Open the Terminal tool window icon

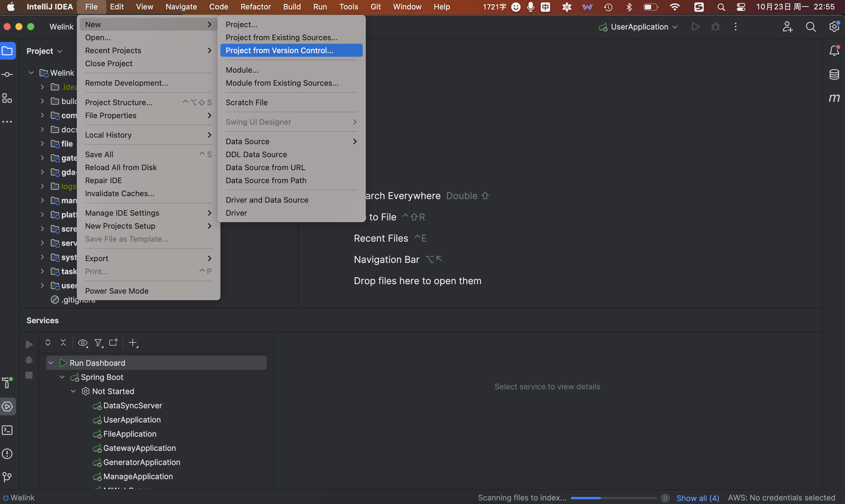[7, 430]
